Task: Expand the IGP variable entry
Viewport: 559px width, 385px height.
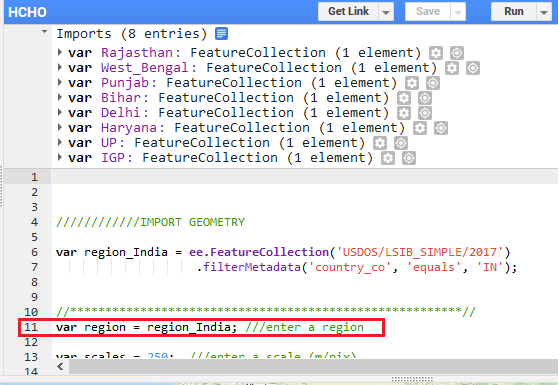Action: click(x=60, y=157)
